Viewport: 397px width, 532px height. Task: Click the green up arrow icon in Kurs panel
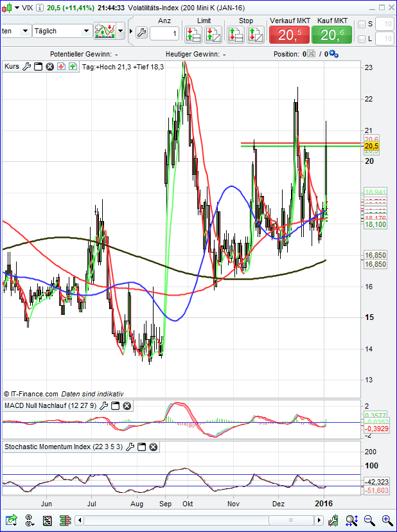point(73,67)
